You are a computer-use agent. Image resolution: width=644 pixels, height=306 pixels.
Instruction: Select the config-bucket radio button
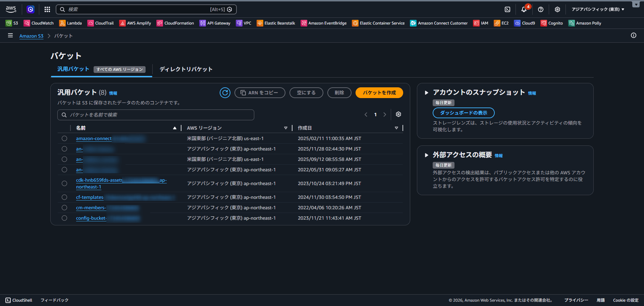[64, 218]
